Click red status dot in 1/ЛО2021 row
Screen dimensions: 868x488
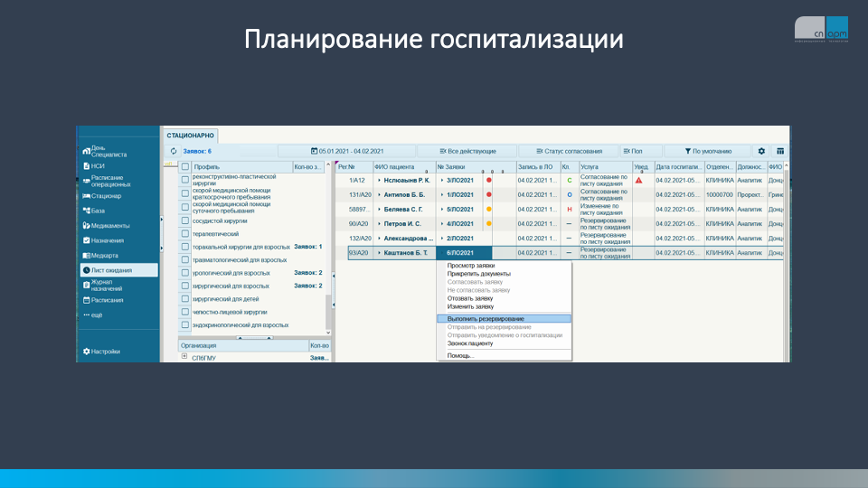click(x=489, y=195)
